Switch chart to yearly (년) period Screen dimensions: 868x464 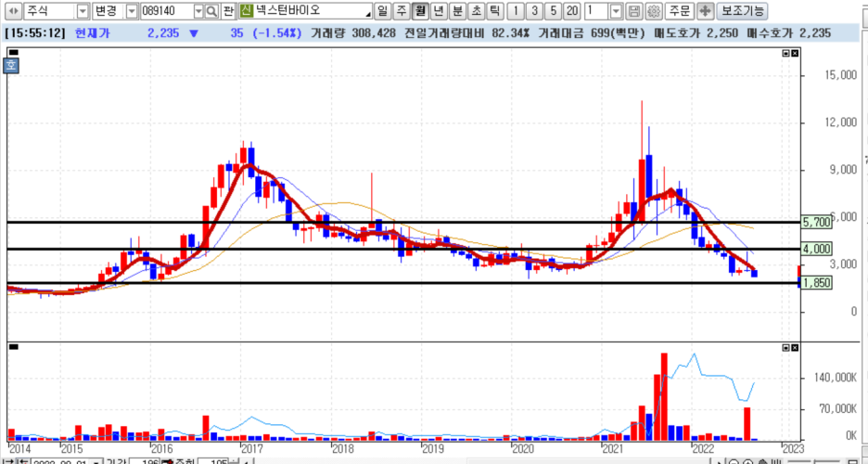[x=439, y=10]
